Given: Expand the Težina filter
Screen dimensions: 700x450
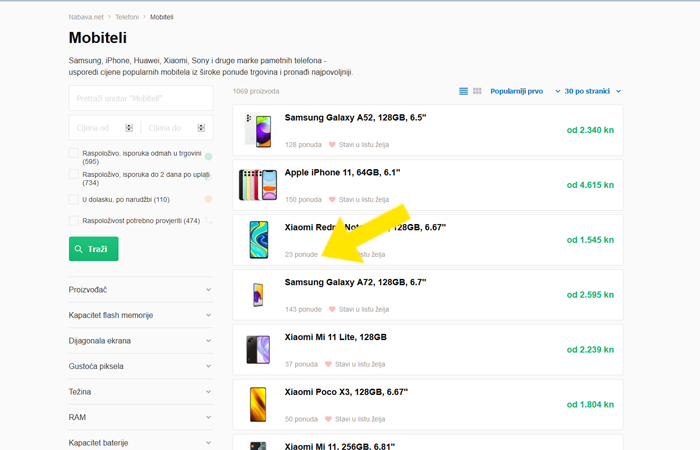Looking at the screenshot, I should click(x=141, y=392).
